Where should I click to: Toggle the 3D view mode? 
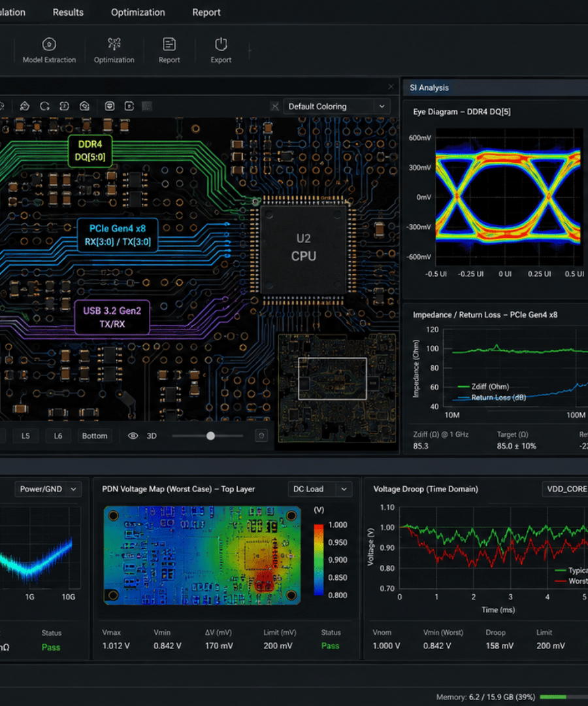click(152, 436)
